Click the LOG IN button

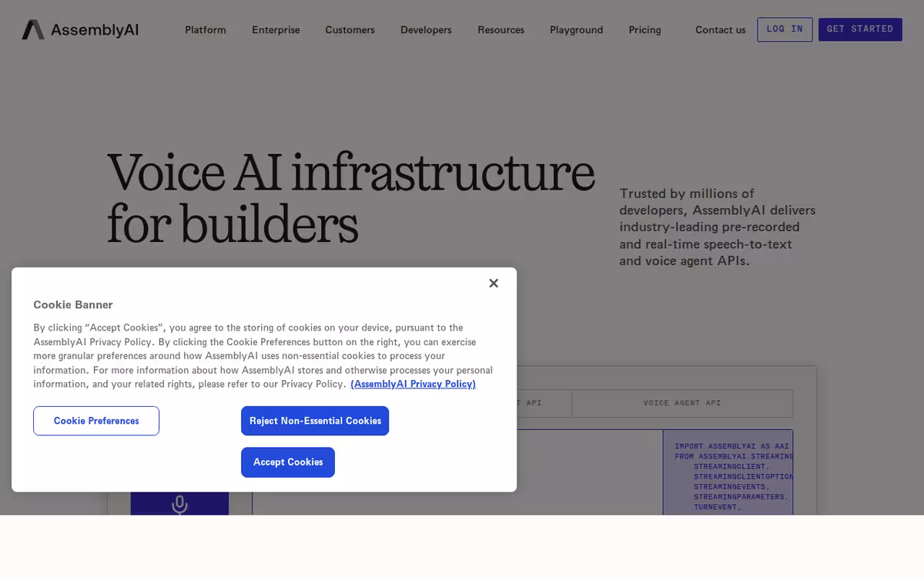point(785,29)
